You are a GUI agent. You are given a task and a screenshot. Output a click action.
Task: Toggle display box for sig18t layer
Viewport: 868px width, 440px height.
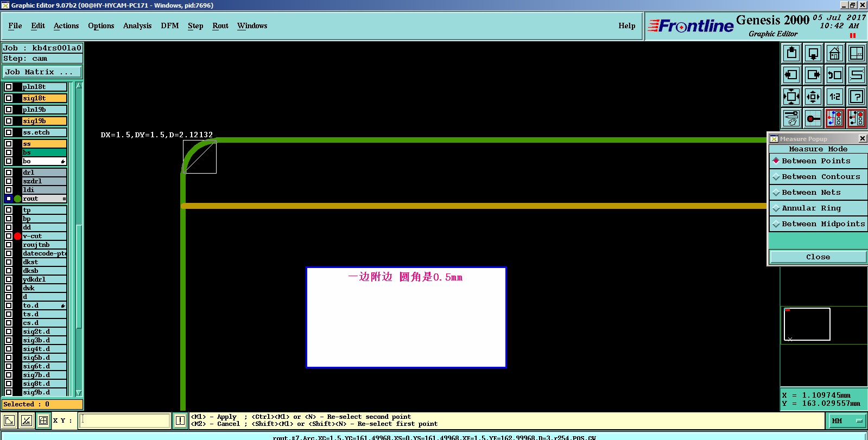pos(9,98)
